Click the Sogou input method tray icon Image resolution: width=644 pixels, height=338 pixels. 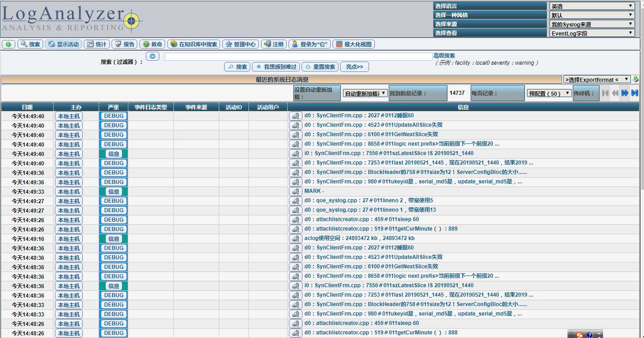click(x=580, y=334)
